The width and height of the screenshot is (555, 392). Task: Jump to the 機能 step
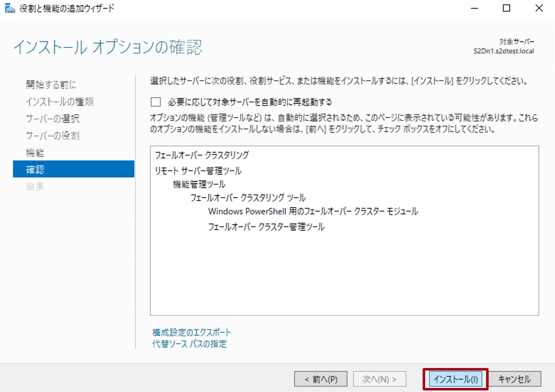click(35, 153)
